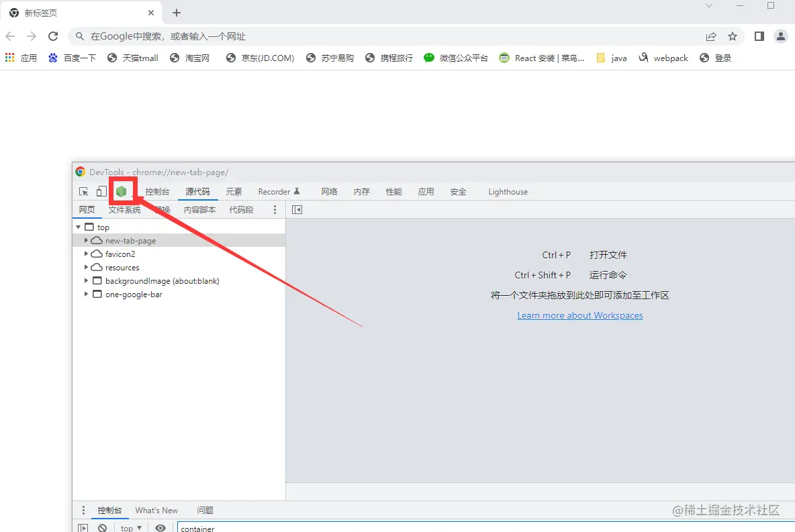Image resolution: width=795 pixels, height=532 pixels.
Task: Select the drawer 控制台 tab
Action: point(109,511)
